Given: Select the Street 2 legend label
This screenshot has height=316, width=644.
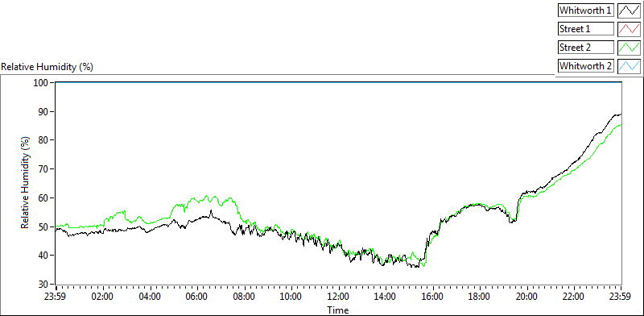Looking at the screenshot, I should (x=586, y=48).
